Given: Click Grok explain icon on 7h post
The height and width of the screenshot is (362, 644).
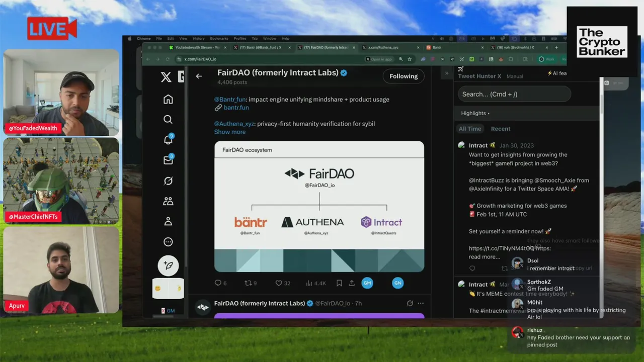Looking at the screenshot, I should [410, 303].
